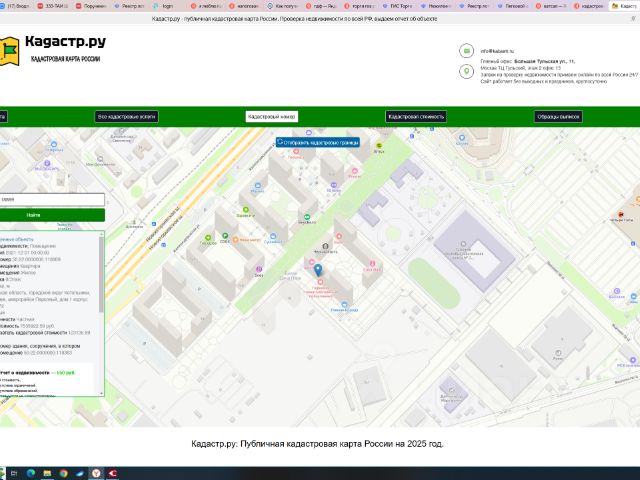640x480 pixels.
Task: Open Кадастровая стоимость menu item
Action: click(x=416, y=117)
